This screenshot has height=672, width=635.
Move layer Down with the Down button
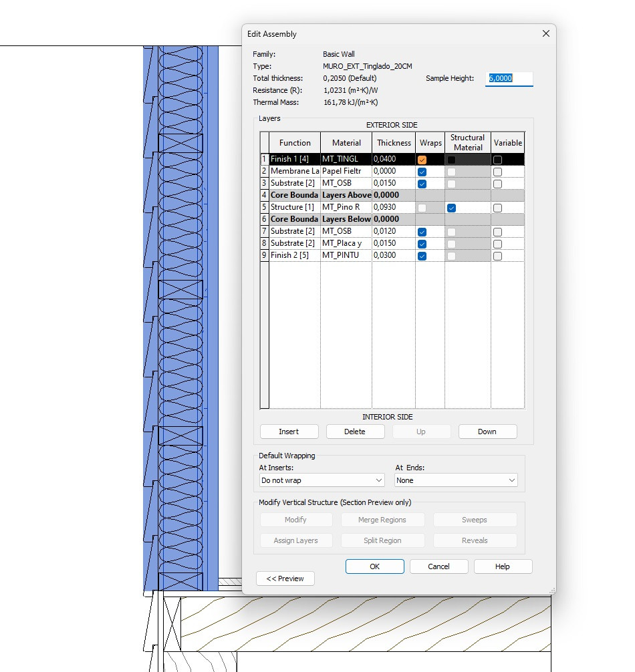(x=487, y=432)
